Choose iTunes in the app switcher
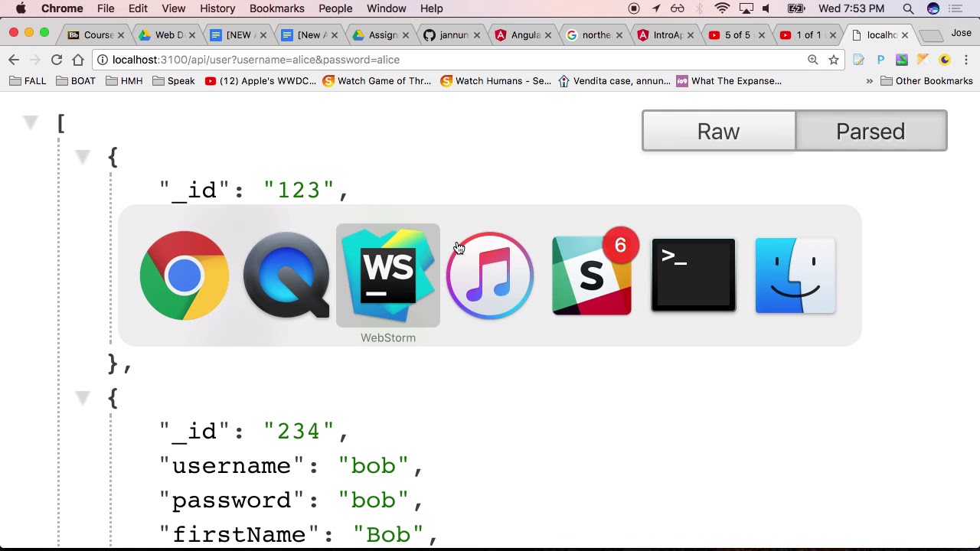980x551 pixels. pos(490,275)
